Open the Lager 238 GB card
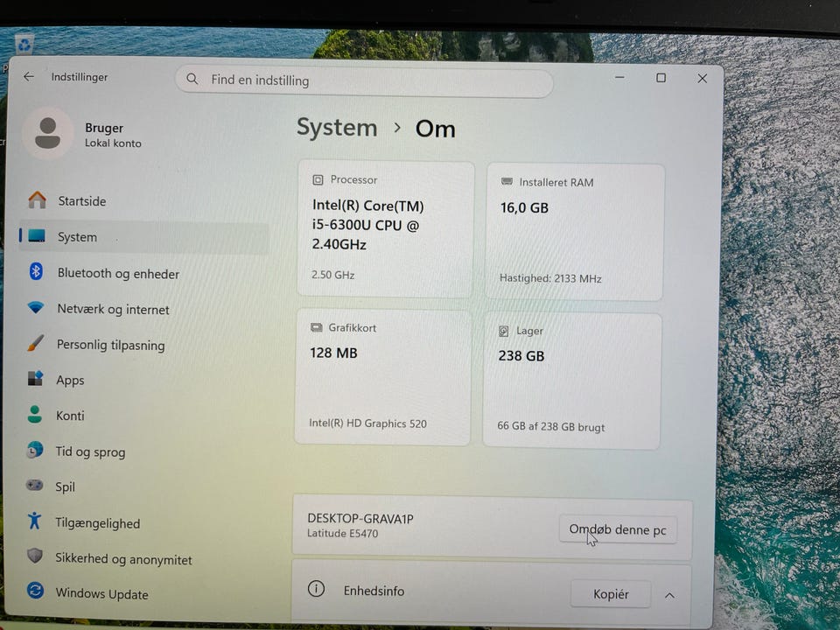The image size is (840, 630). pyautogui.click(x=572, y=381)
